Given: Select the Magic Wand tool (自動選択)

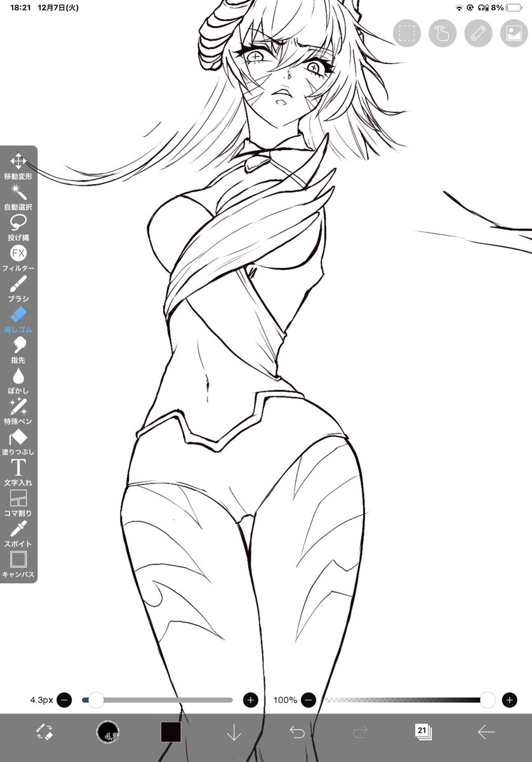Looking at the screenshot, I should tap(18, 197).
